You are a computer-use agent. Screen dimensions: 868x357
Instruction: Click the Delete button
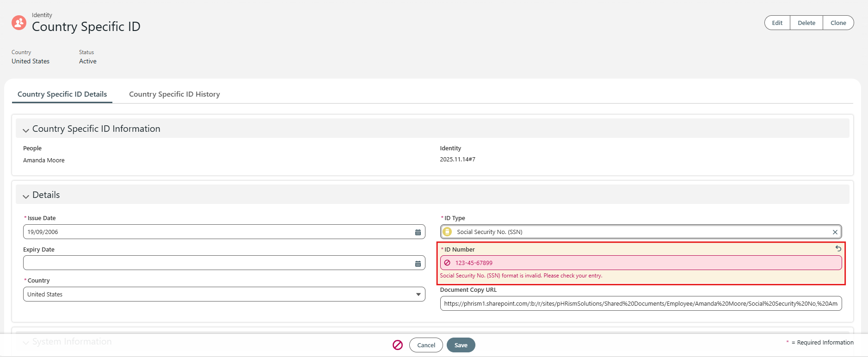806,23
